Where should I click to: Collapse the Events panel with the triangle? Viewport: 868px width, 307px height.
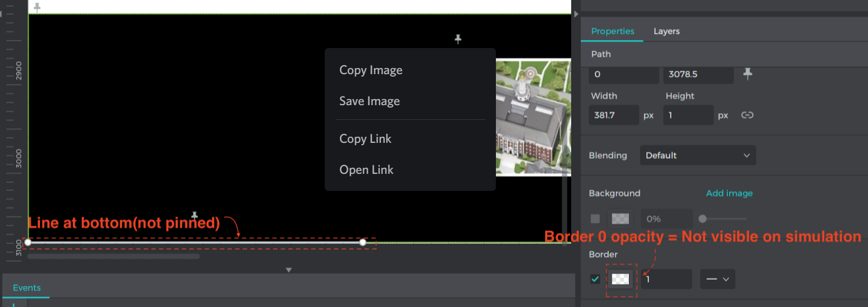pyautogui.click(x=289, y=270)
